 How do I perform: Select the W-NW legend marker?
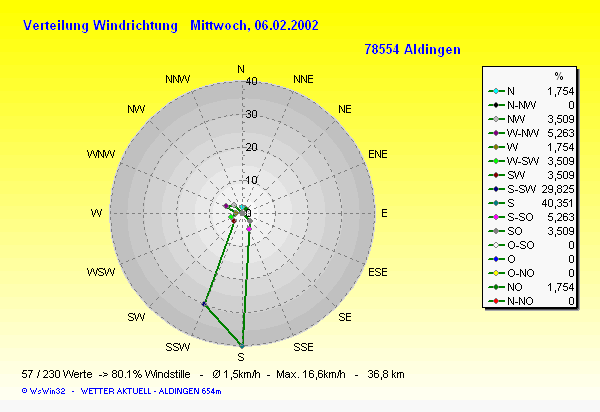(497, 132)
